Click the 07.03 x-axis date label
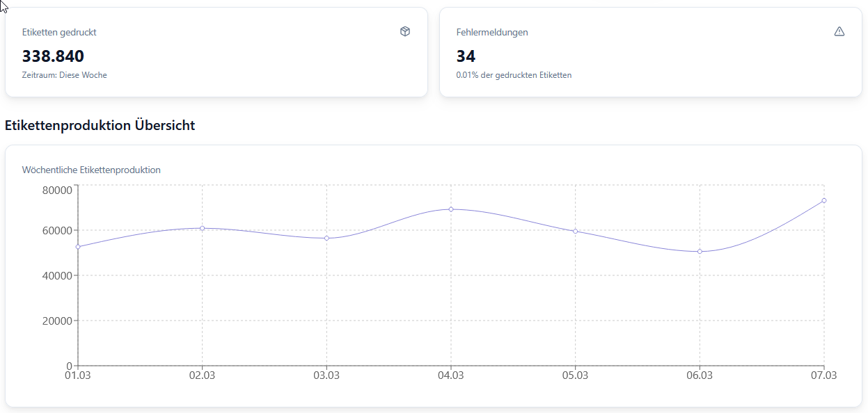Screen dimensions: 868x413 coord(823,375)
